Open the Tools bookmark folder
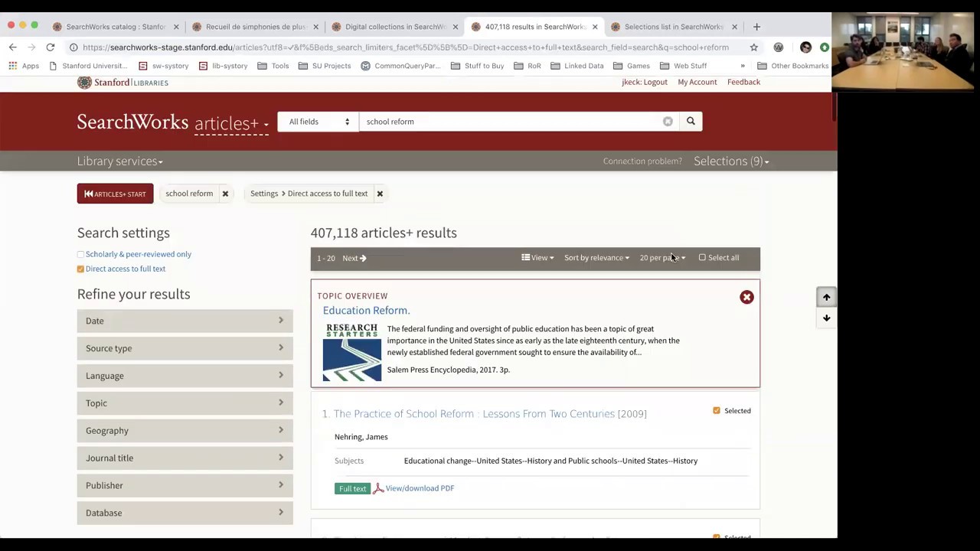Screen dimensions: 980x551 (273, 66)
